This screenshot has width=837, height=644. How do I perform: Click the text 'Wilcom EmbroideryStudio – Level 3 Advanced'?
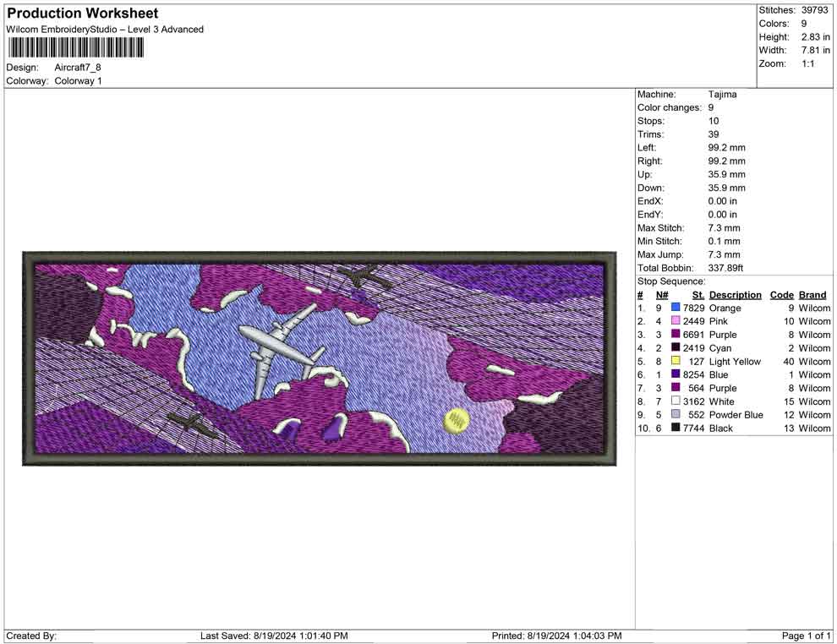(105, 30)
